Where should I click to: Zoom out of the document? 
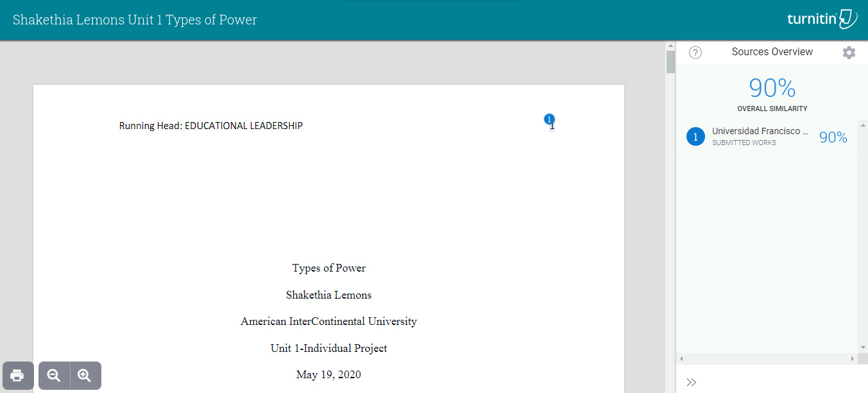[54, 376]
